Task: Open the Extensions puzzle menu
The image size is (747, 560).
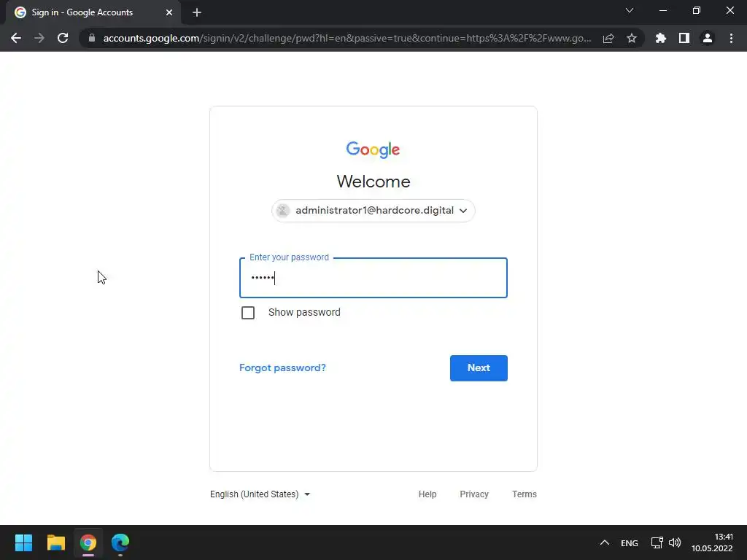Action: pyautogui.click(x=661, y=38)
